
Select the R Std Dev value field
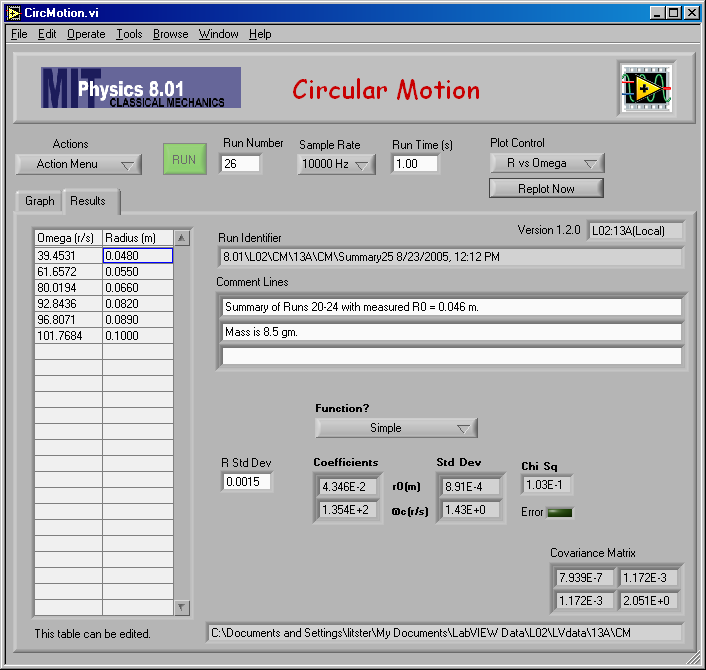pos(246,482)
